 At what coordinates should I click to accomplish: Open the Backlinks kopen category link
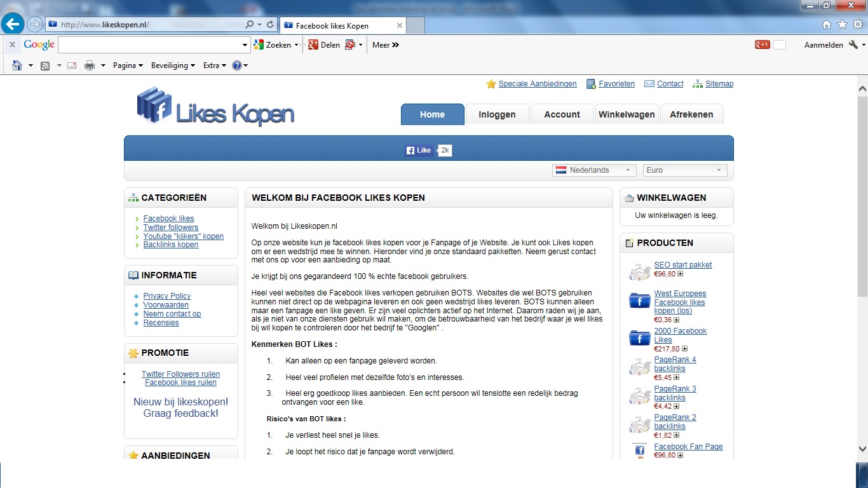[x=171, y=245]
